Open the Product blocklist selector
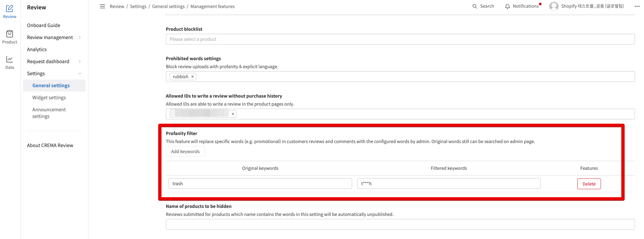The width and height of the screenshot is (644, 239). pyautogui.click(x=400, y=39)
